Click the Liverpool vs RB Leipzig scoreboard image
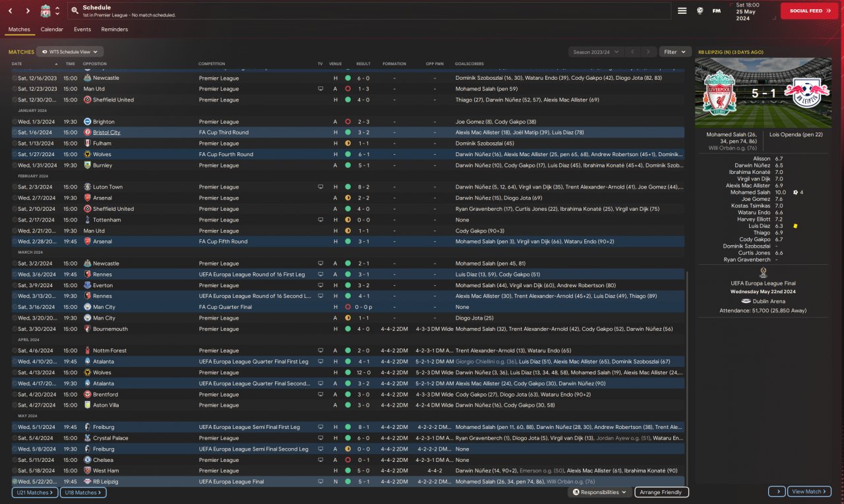The image size is (844, 504). (764, 94)
